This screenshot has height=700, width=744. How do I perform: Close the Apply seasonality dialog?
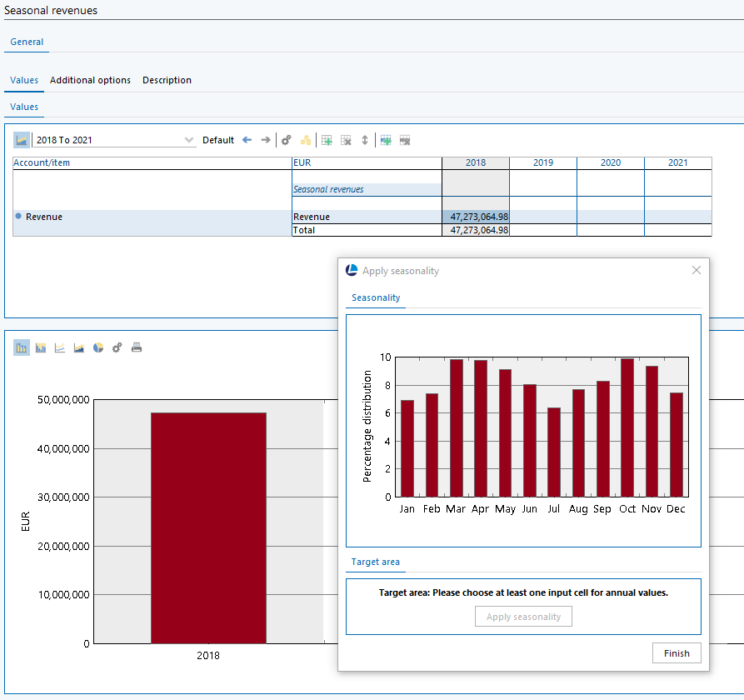(x=697, y=270)
